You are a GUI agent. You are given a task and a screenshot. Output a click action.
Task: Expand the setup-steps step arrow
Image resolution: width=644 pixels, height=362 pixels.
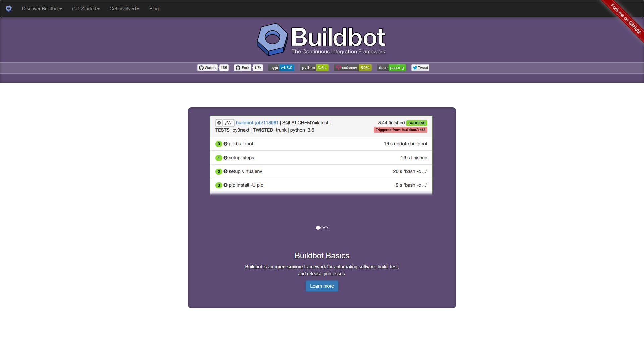[225, 158]
